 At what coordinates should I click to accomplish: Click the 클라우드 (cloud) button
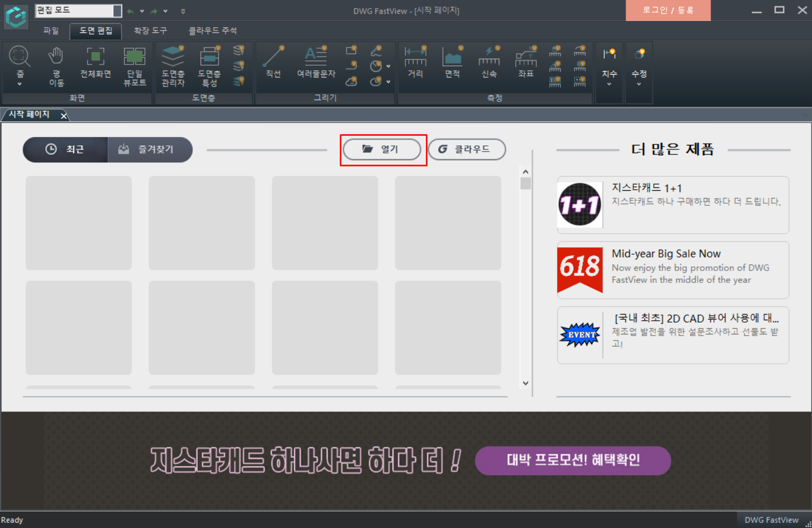(x=467, y=149)
